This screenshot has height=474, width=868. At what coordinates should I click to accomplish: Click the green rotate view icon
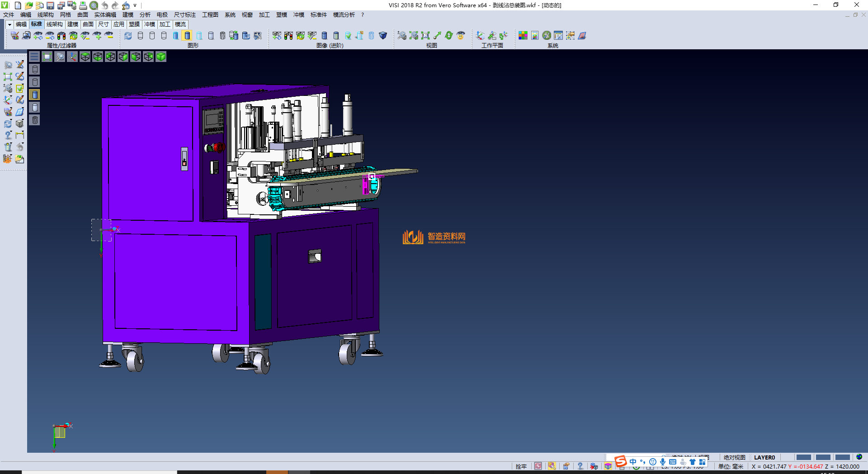448,36
